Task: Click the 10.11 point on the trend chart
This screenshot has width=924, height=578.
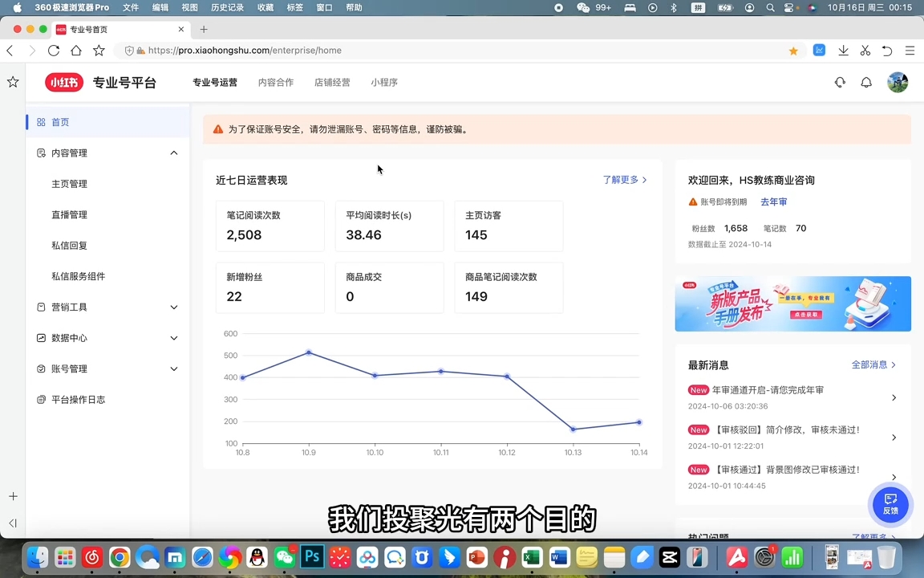Action: (440, 372)
